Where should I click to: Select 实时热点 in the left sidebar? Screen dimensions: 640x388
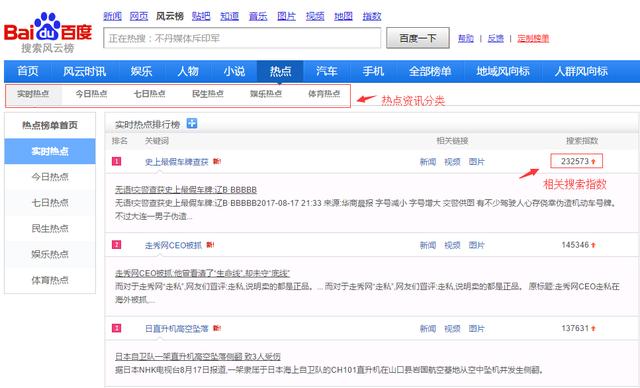[x=50, y=151]
